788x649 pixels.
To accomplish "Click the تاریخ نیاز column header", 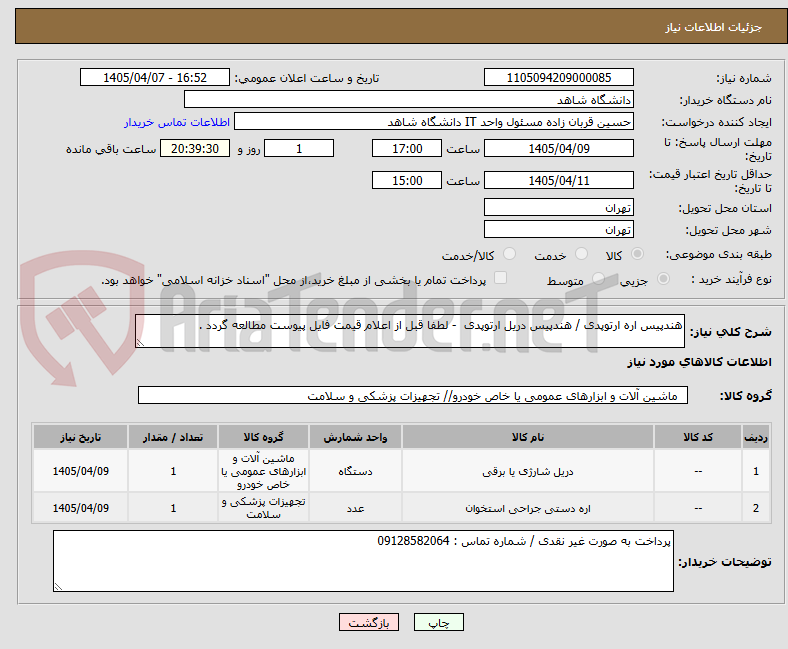I will tap(80, 437).
